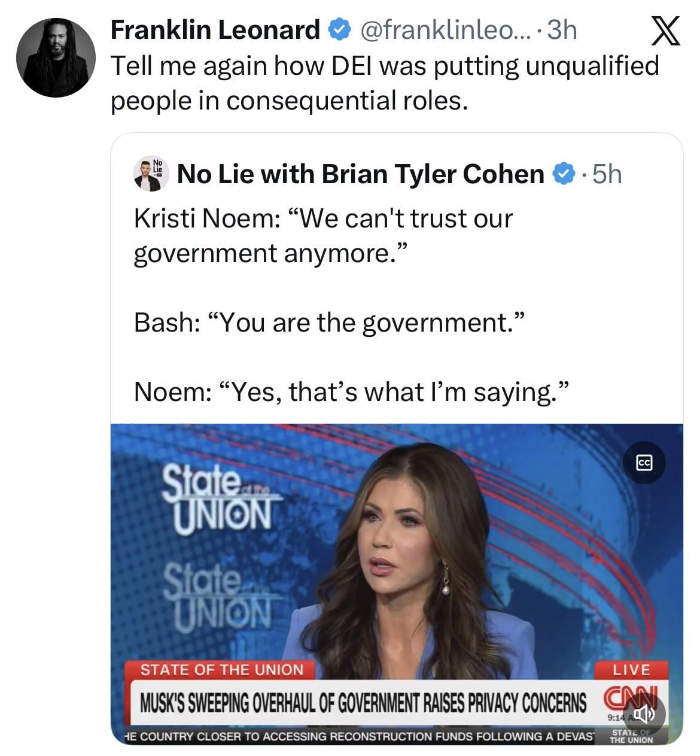Click the red State of the Union label
The height and width of the screenshot is (756, 700).
222,670
